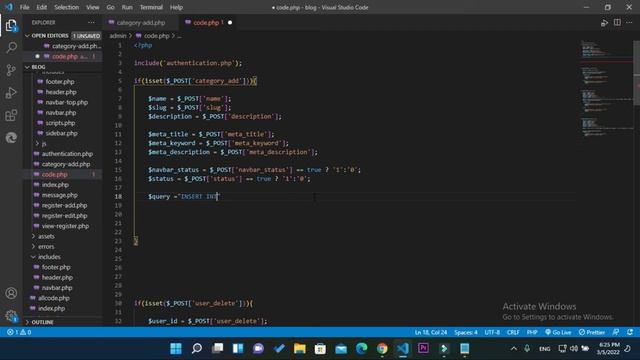The image size is (640, 360).
Task: Open the Windows Start menu
Action: 176,349
